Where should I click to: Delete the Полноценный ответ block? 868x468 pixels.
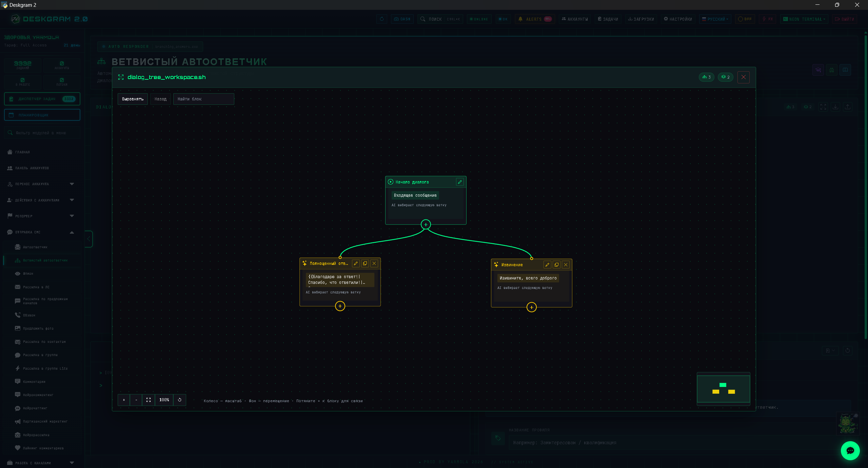[374, 264]
